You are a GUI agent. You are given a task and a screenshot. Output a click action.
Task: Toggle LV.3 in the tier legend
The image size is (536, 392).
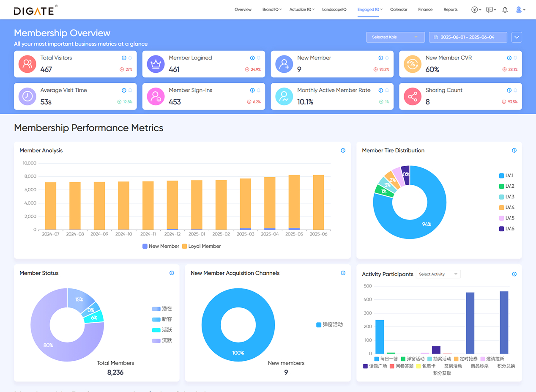click(506, 197)
